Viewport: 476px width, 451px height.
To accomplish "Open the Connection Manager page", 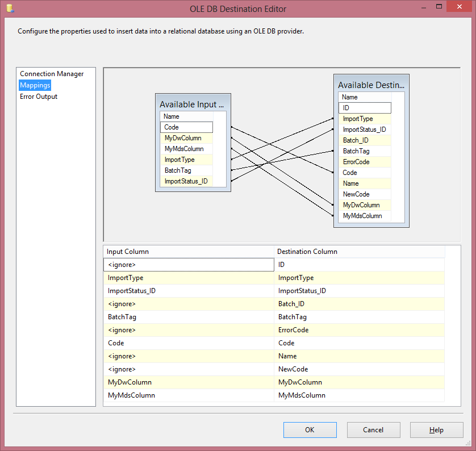I will point(52,74).
